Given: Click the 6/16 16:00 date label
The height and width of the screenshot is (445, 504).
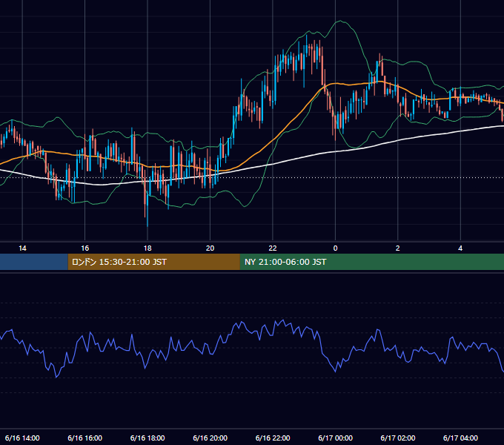Looking at the screenshot, I should 84,438.
